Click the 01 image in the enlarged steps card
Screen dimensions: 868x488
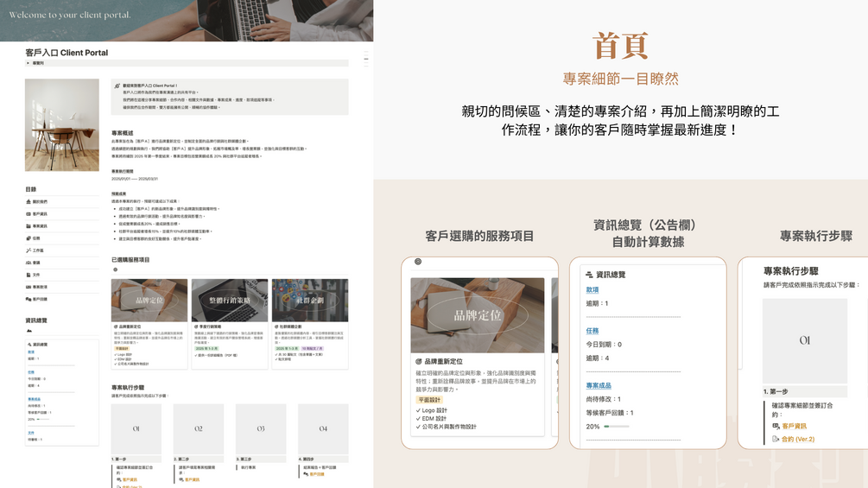[x=805, y=341]
